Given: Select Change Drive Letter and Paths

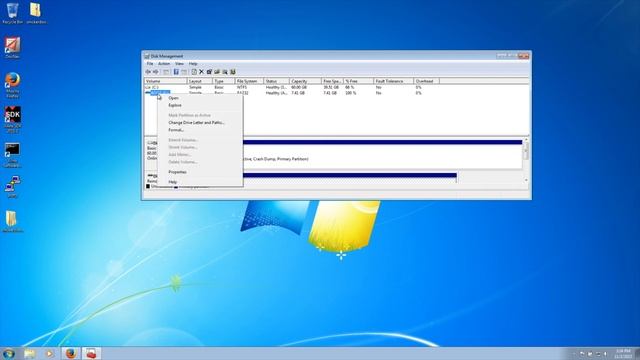Looking at the screenshot, I should click(200, 122).
